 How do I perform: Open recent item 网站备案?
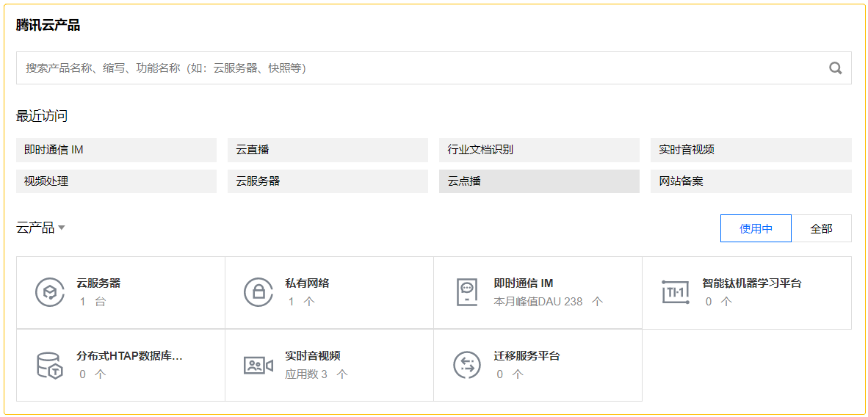pos(751,181)
